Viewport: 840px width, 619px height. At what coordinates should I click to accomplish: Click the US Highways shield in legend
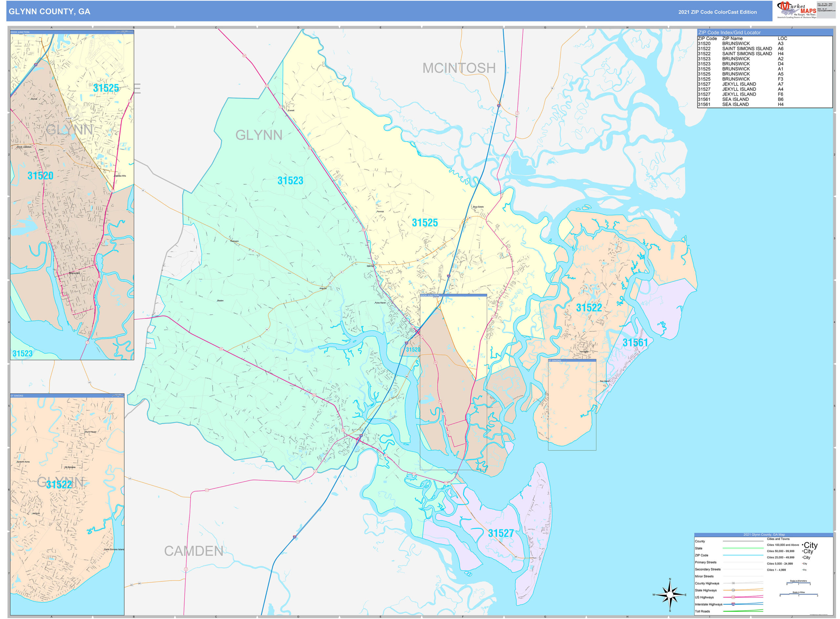coord(733,597)
